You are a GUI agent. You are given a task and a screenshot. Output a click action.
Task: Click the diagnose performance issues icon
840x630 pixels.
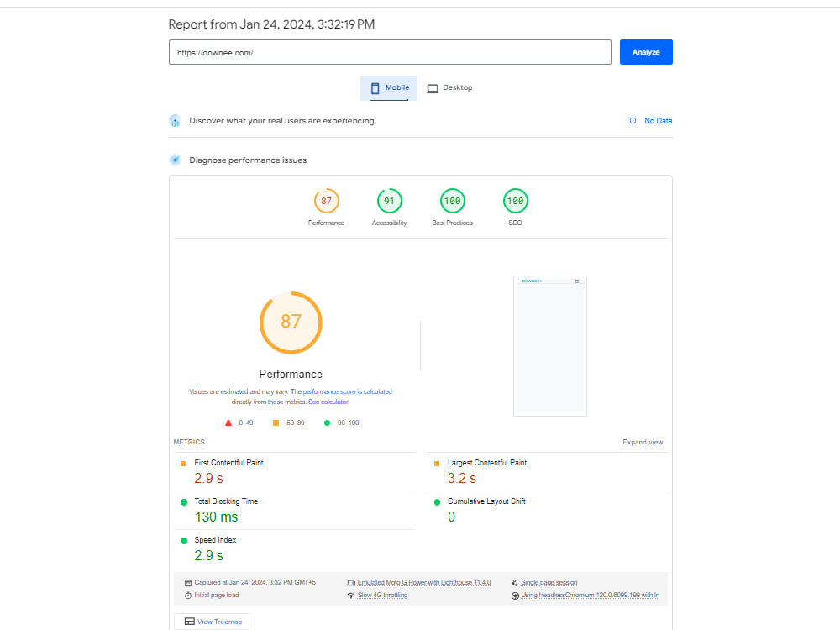[x=176, y=160]
